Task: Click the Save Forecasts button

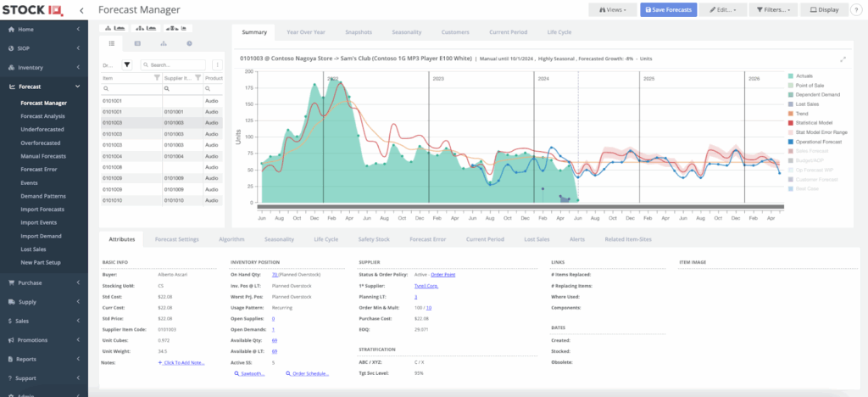Action: click(x=669, y=10)
